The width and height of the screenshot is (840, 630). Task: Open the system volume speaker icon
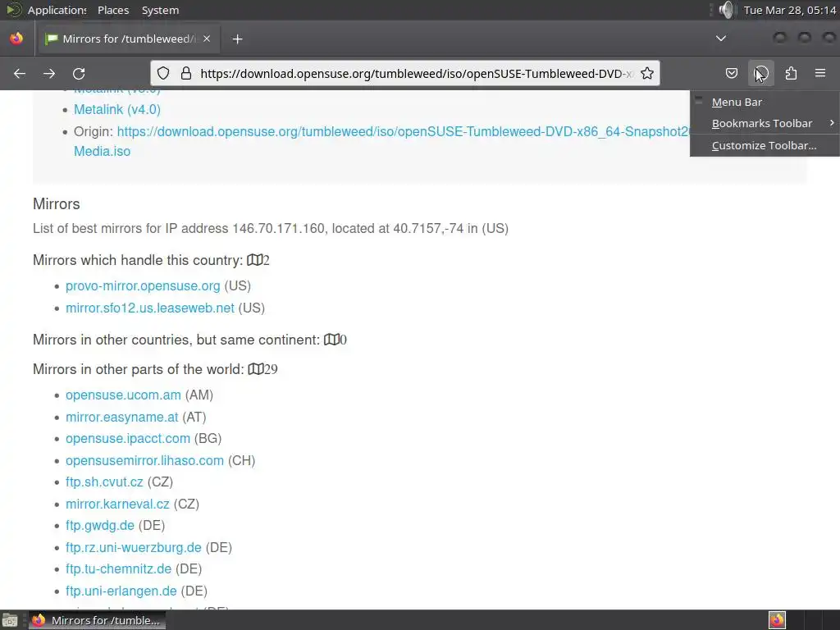(727, 10)
